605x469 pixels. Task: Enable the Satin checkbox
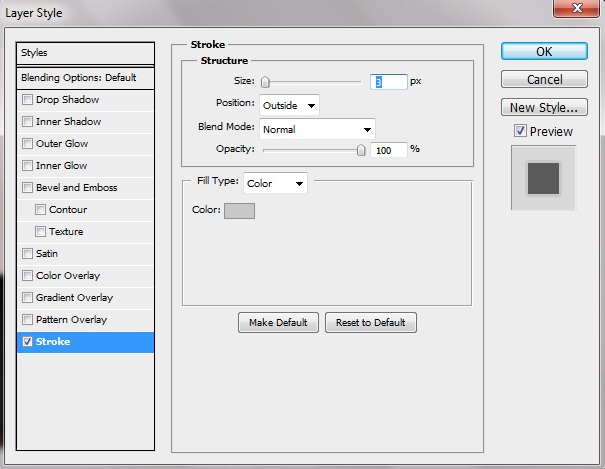pyautogui.click(x=27, y=253)
